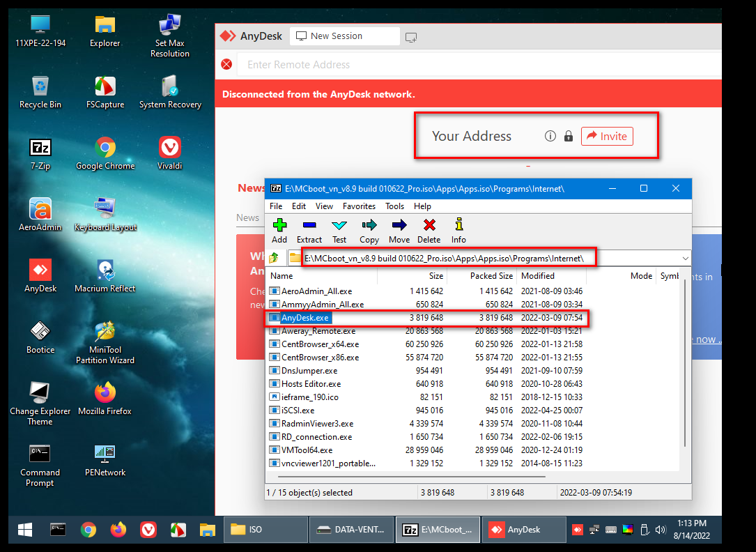Click the Enter Remote Address field

tap(480, 65)
